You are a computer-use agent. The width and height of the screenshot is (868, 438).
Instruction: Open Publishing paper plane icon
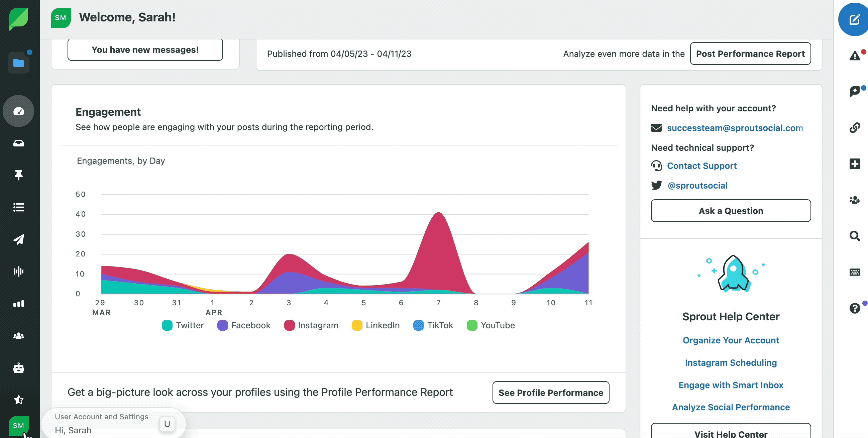tap(18, 239)
